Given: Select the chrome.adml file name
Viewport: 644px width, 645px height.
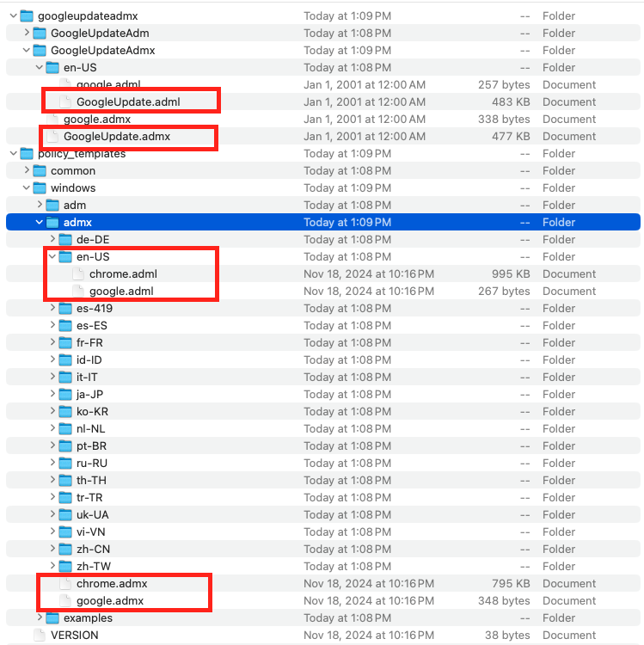Looking at the screenshot, I should [x=123, y=274].
